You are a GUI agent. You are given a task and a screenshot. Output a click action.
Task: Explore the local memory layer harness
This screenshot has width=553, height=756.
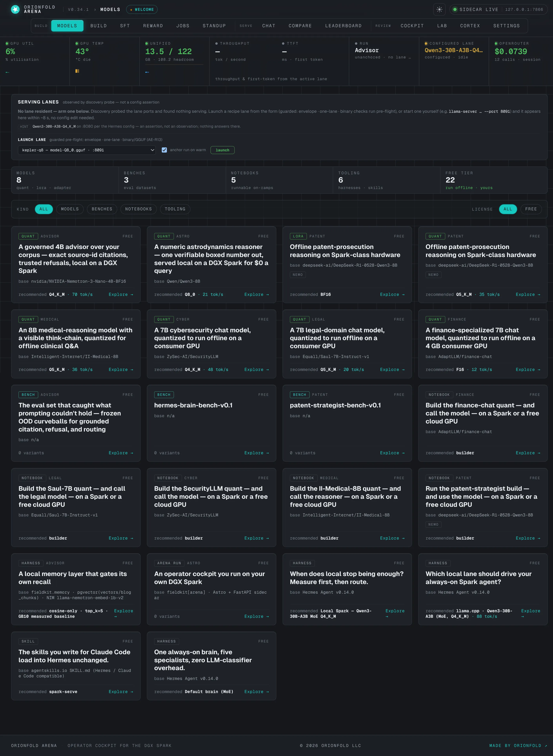pos(123,613)
